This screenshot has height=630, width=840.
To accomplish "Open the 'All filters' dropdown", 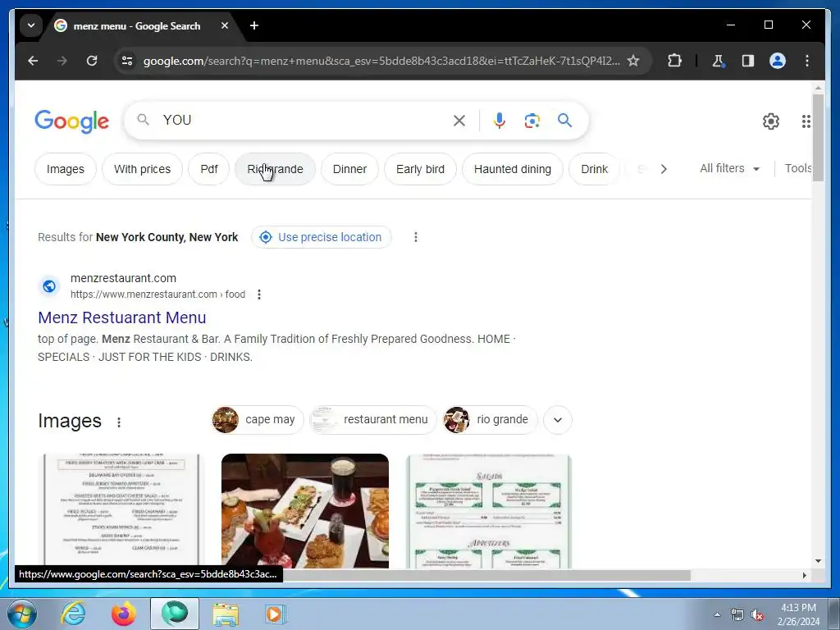I will point(729,169).
